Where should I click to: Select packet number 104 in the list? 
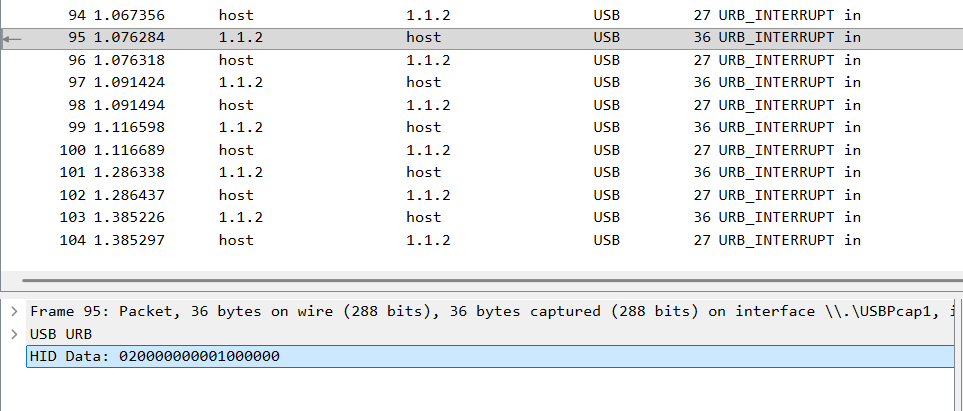point(72,240)
